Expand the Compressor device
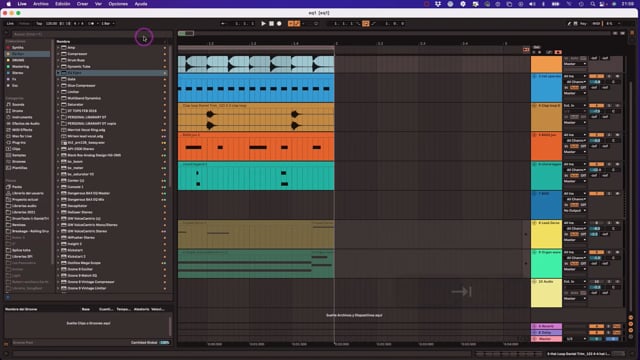The image size is (640, 360). click(x=58, y=53)
